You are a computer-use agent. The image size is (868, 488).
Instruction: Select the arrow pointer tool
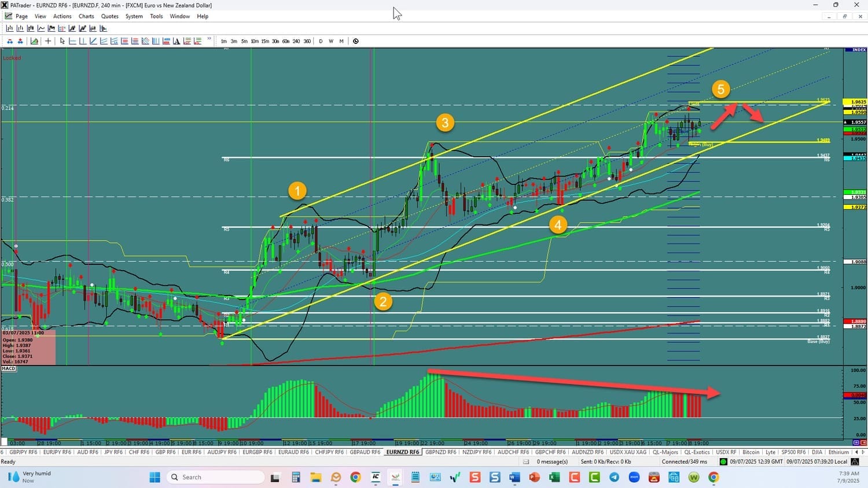(x=62, y=41)
